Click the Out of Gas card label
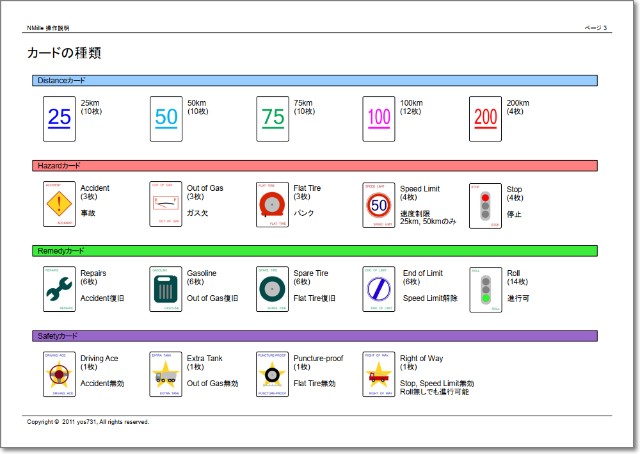The image size is (640, 454). pos(205,188)
